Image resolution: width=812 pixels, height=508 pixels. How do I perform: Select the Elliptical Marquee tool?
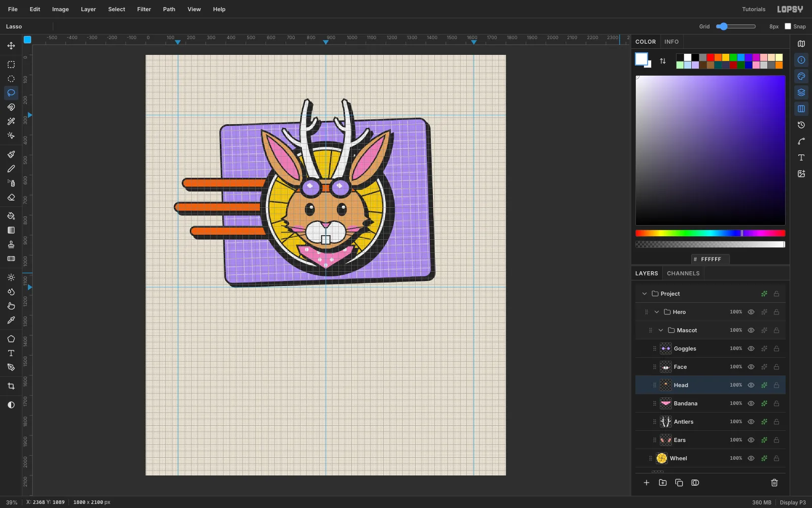(11, 79)
